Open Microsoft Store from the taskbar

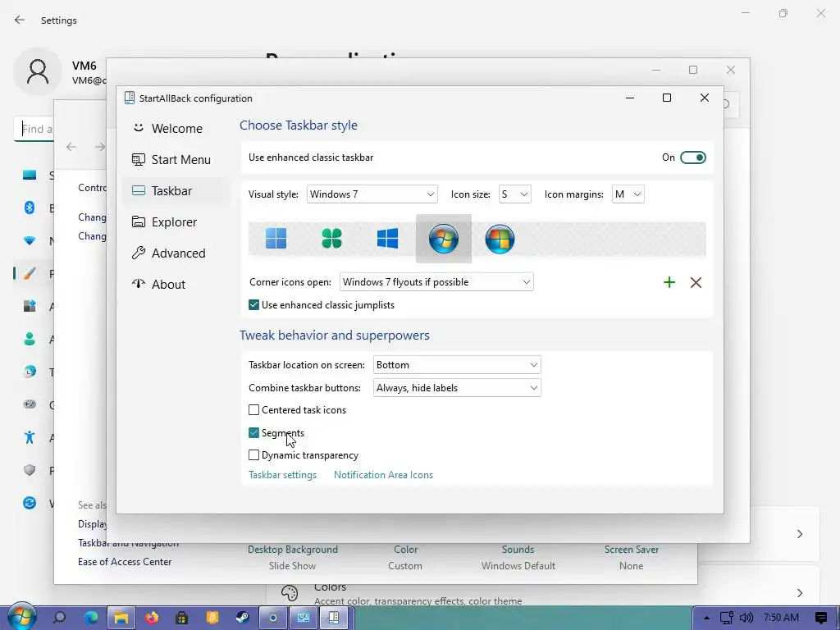tap(182, 618)
